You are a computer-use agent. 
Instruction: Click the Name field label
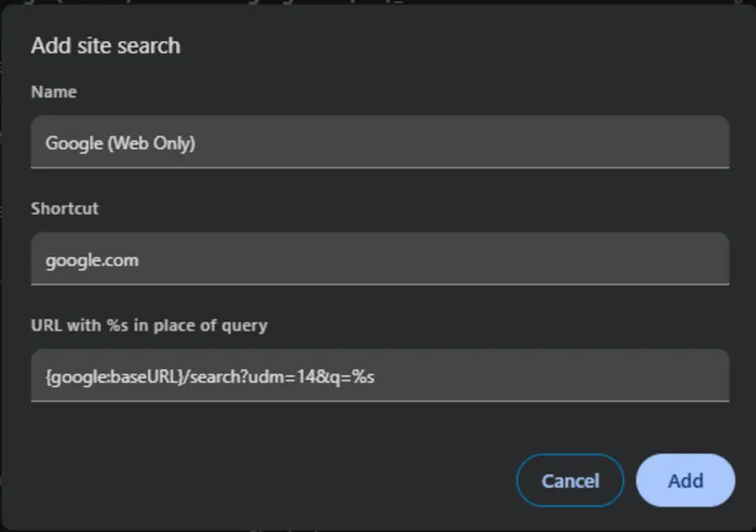tap(54, 92)
